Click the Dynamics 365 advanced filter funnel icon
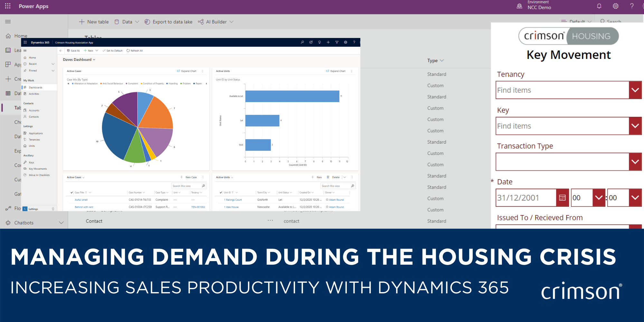Image resolution: width=644 pixels, height=322 pixels. point(337,42)
